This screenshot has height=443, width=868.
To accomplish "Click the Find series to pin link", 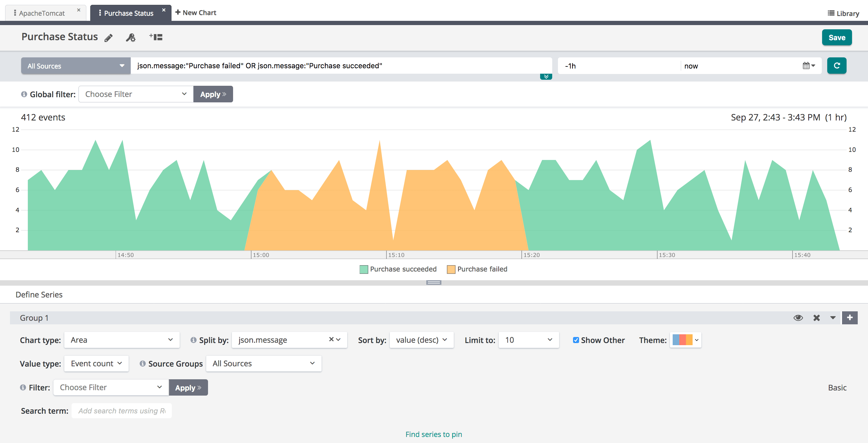I will [433, 434].
